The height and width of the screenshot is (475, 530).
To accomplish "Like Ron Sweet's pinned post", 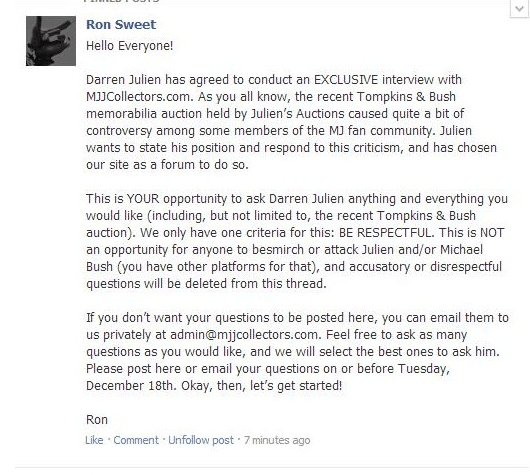I will click(94, 440).
